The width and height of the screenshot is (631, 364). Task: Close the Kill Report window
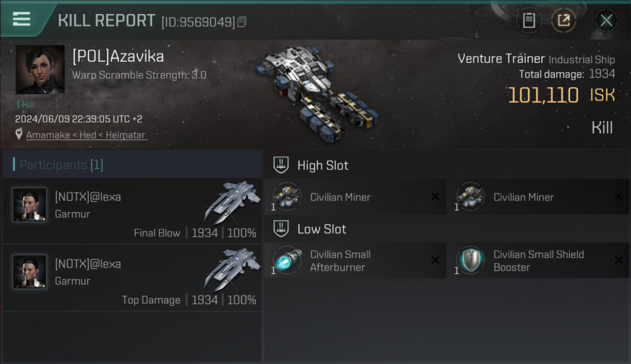click(606, 20)
